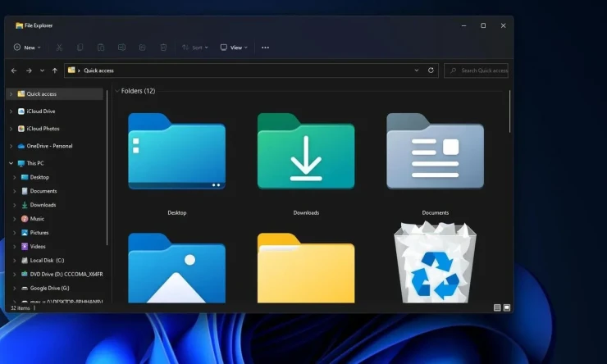607x364 pixels.
Task: Click the Delete trash icon
Action: 163,48
